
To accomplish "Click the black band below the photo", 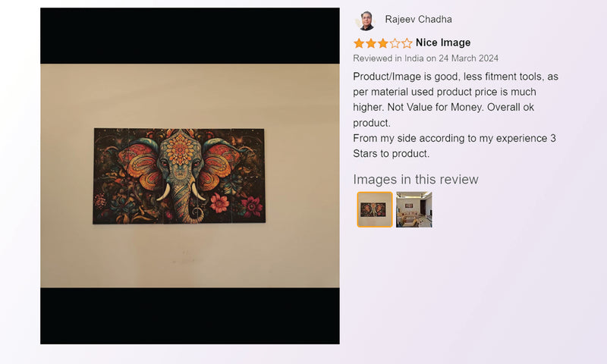I will pyautogui.click(x=190, y=315).
